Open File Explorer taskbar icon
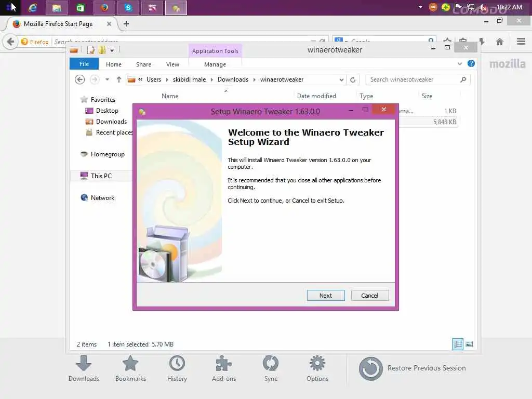The width and height of the screenshot is (532, 399). (56, 7)
